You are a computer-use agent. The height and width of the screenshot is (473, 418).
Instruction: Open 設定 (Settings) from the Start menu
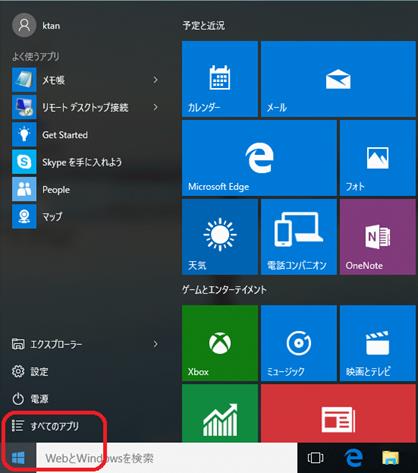[30, 371]
